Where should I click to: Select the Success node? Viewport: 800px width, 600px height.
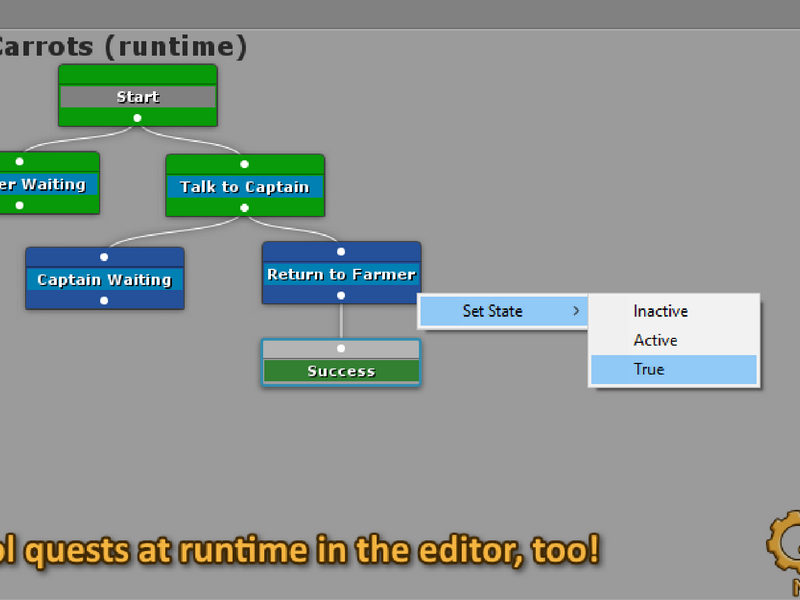[341, 363]
